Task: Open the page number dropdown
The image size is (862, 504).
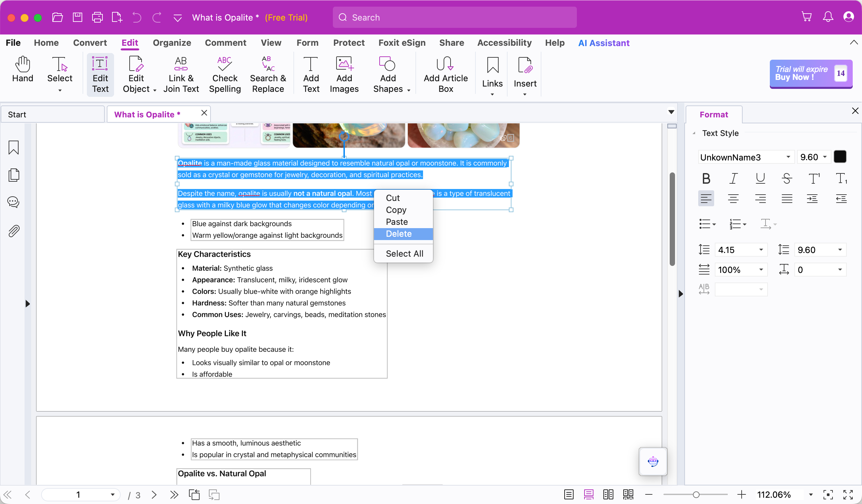Action: 112,495
